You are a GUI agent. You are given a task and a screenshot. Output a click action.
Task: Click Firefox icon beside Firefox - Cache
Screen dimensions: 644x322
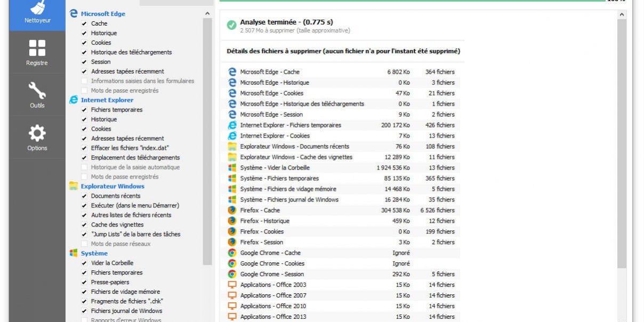tap(232, 210)
